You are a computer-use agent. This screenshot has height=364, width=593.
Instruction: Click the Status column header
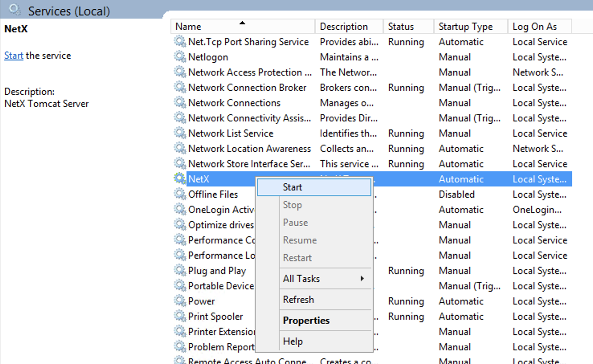(x=401, y=27)
